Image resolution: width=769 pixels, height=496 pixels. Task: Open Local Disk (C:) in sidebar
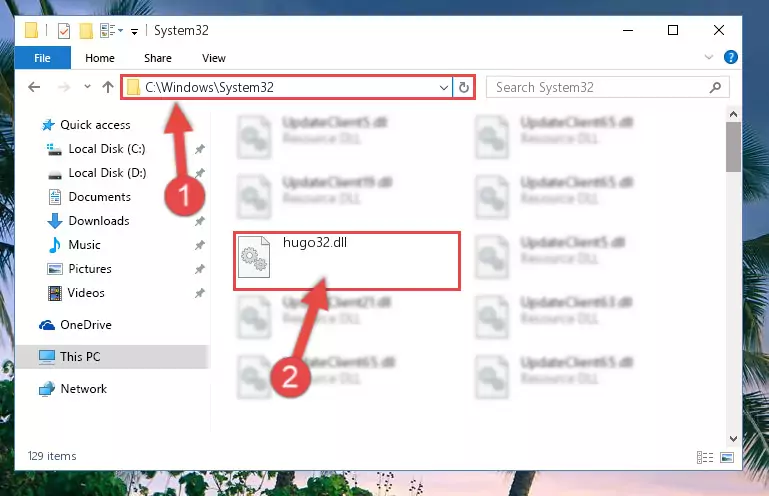(107, 149)
